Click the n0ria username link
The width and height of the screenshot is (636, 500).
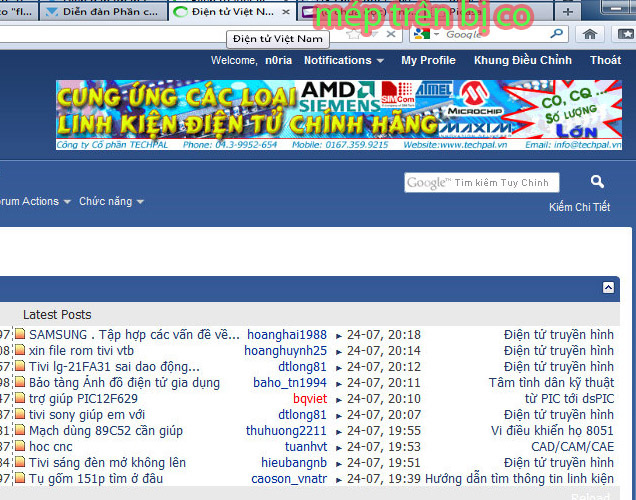(278, 60)
